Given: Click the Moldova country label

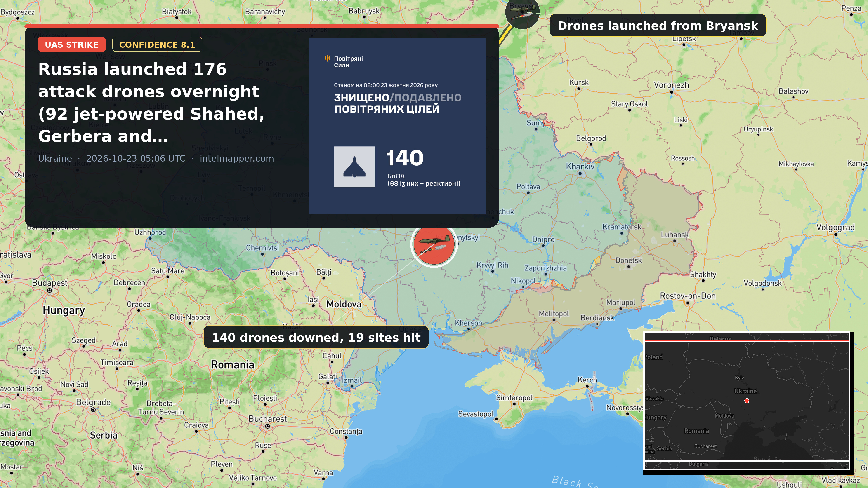Looking at the screenshot, I should 344,305.
